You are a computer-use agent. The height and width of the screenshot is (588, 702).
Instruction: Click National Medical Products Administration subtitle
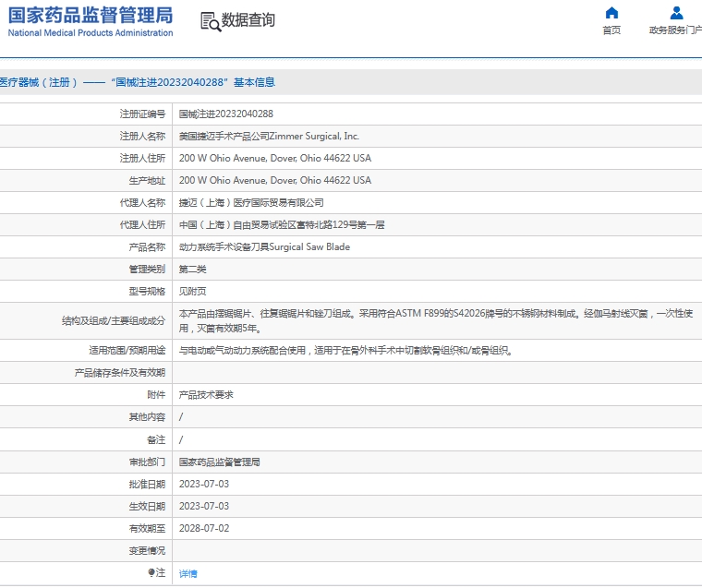(x=91, y=33)
